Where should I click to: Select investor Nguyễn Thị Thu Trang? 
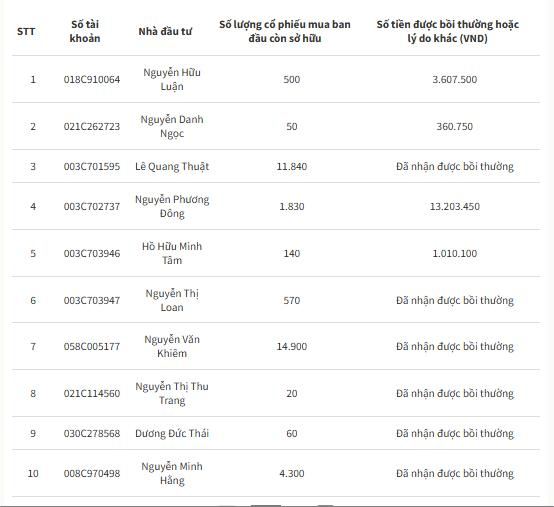click(x=172, y=393)
